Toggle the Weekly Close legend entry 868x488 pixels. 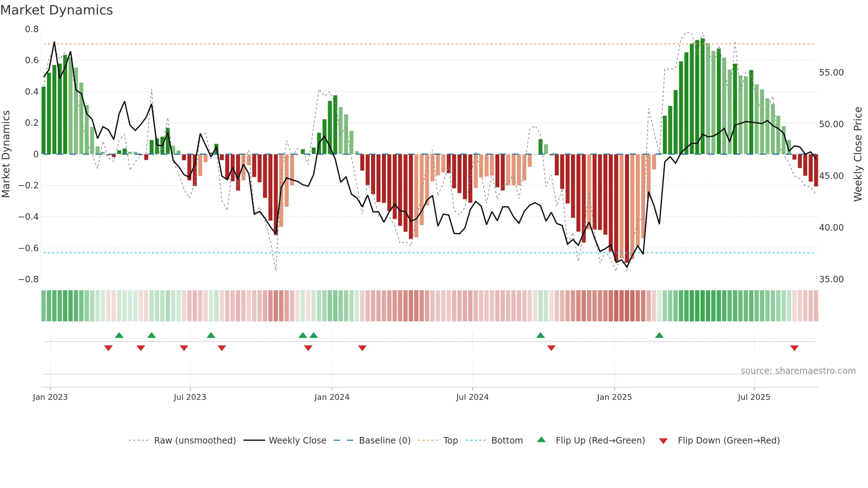[285, 440]
